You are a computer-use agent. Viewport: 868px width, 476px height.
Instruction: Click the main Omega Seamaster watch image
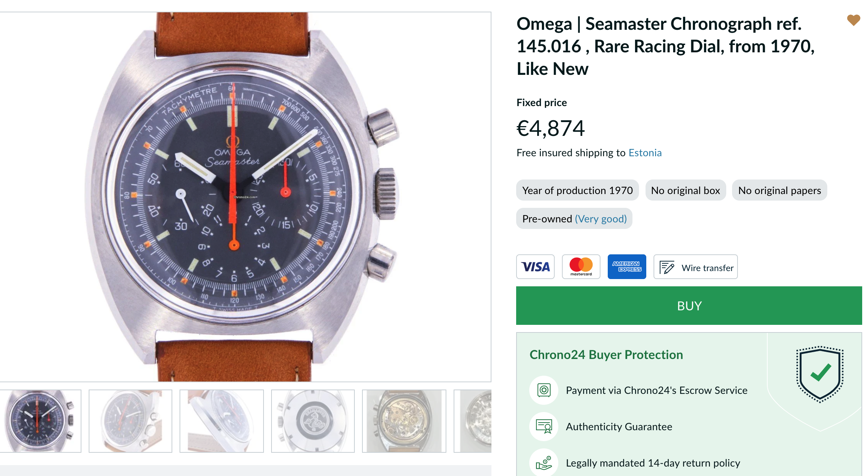[x=240, y=196]
